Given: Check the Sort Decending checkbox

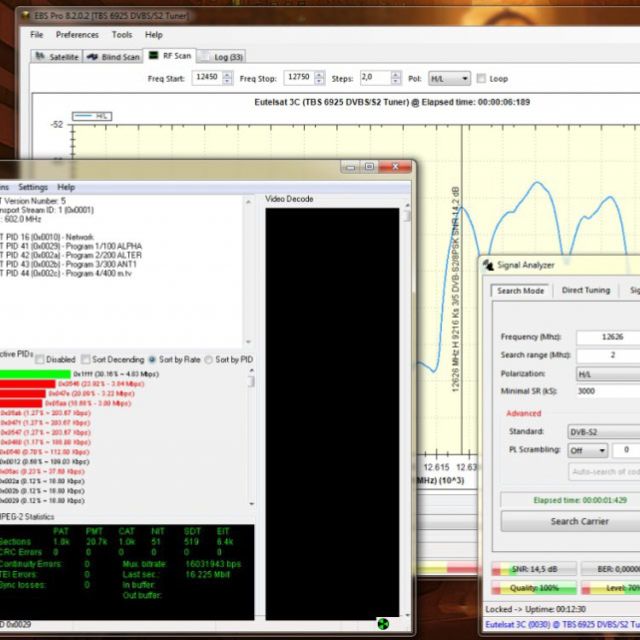Looking at the screenshot, I should pos(85,359).
